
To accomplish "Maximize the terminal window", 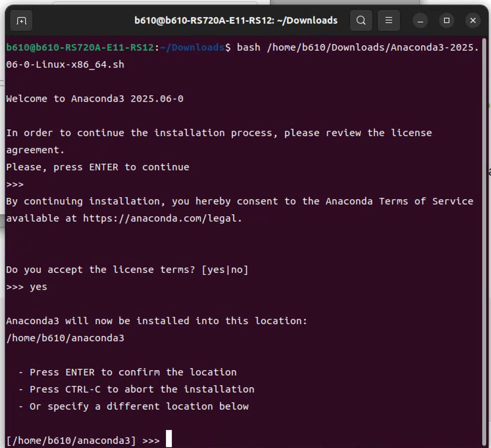I will pos(447,21).
